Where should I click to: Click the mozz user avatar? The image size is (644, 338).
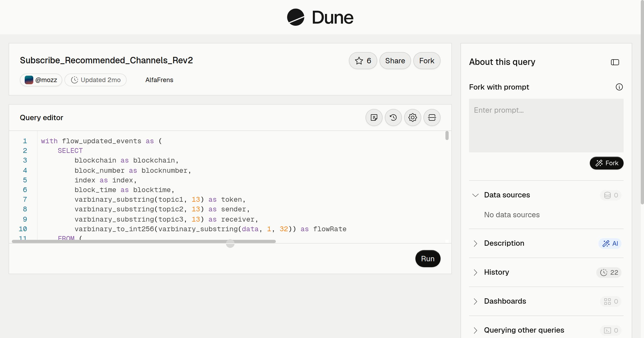tap(29, 80)
